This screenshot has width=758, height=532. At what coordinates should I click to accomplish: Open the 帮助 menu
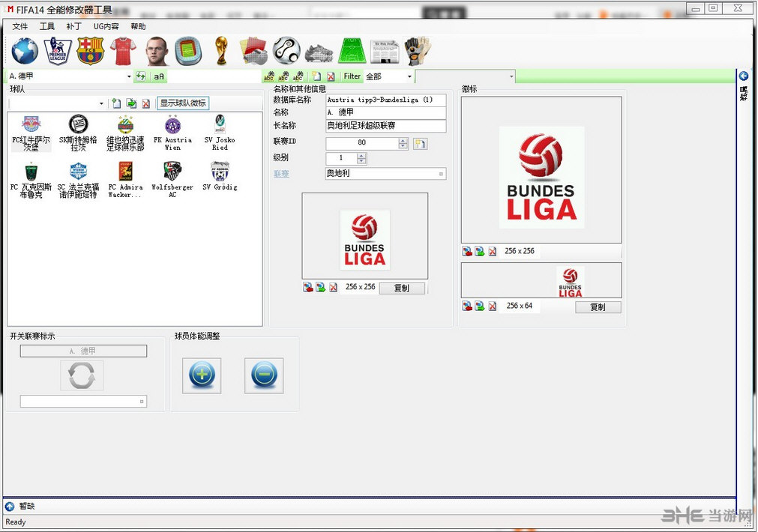[x=138, y=26]
